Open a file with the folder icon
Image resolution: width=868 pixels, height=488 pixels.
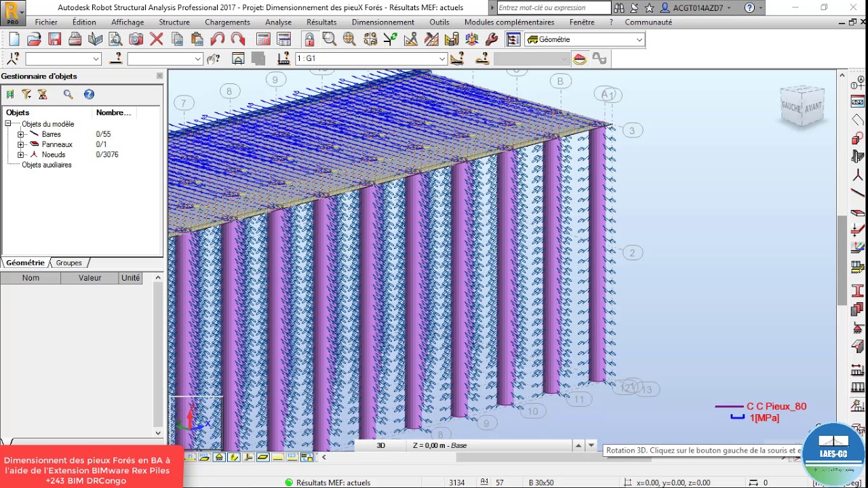click(34, 39)
